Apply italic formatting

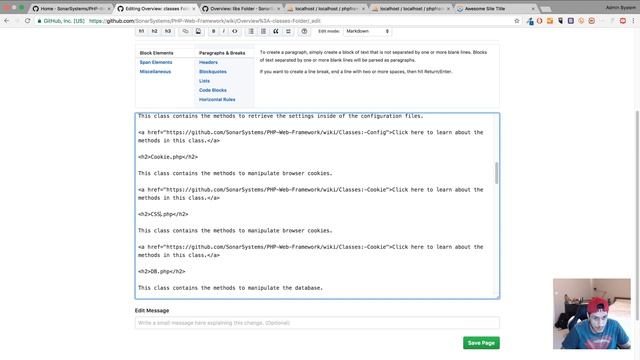pos(224,31)
